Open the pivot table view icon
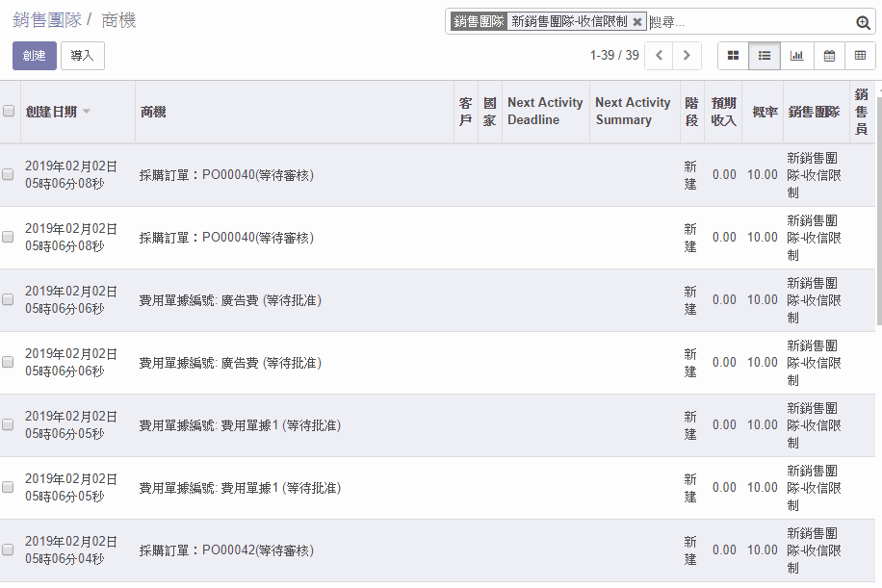 (x=860, y=56)
